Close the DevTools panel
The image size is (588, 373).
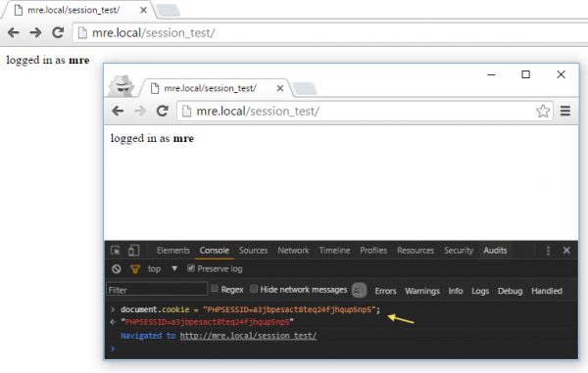click(566, 251)
